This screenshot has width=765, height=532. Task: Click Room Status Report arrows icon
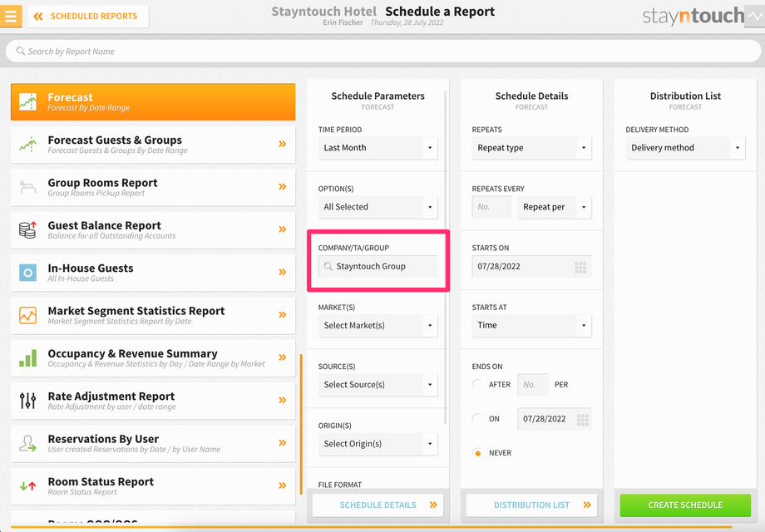click(27, 485)
